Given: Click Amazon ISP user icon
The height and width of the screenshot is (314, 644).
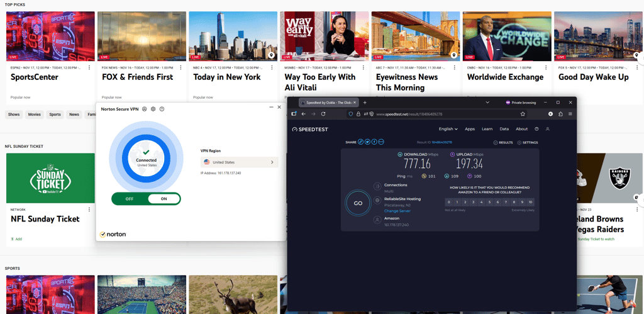Looking at the screenshot, I should tap(377, 220).
